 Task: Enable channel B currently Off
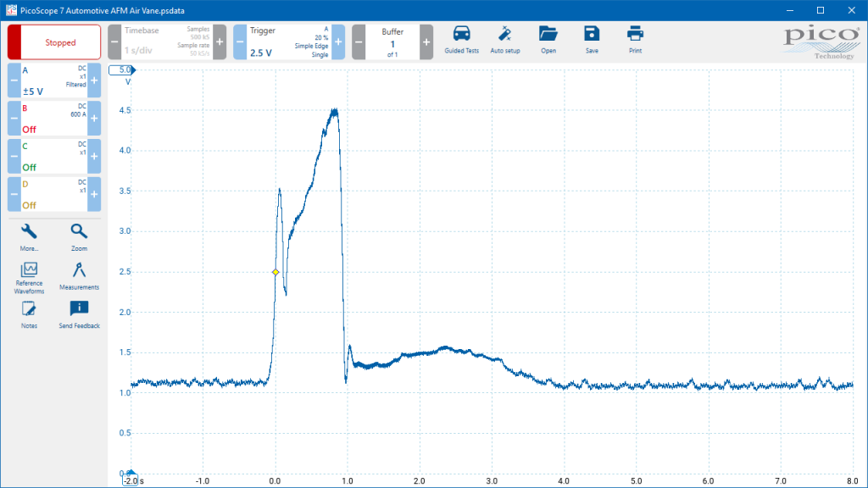[x=53, y=119]
